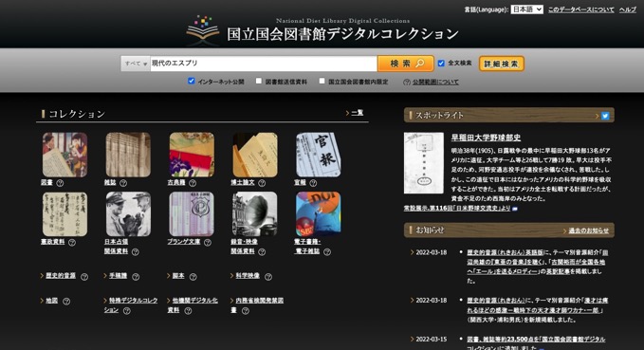The image size is (644, 350).
Task: Click help icon next to 博士論文
Action: [x=262, y=183]
